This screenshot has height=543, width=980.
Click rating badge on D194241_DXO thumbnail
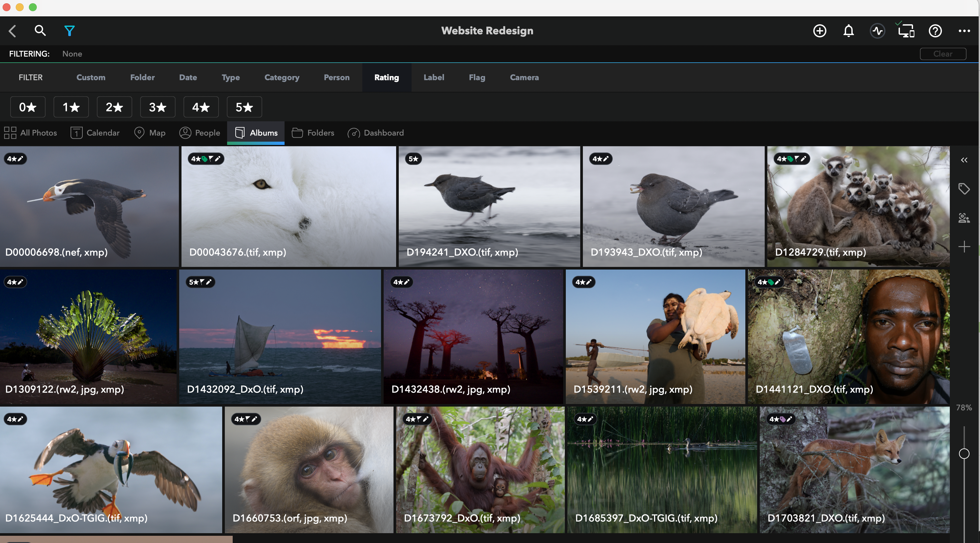[414, 159]
